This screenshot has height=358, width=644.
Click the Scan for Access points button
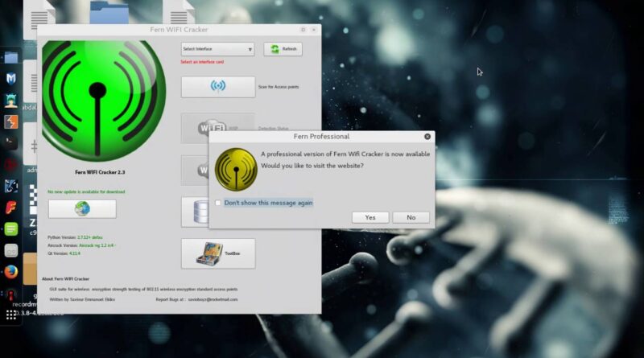(218, 87)
